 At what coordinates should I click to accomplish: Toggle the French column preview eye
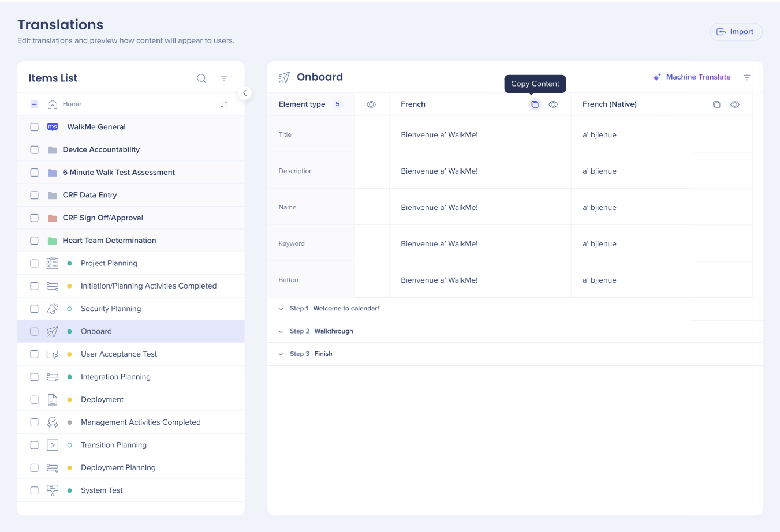click(x=553, y=104)
